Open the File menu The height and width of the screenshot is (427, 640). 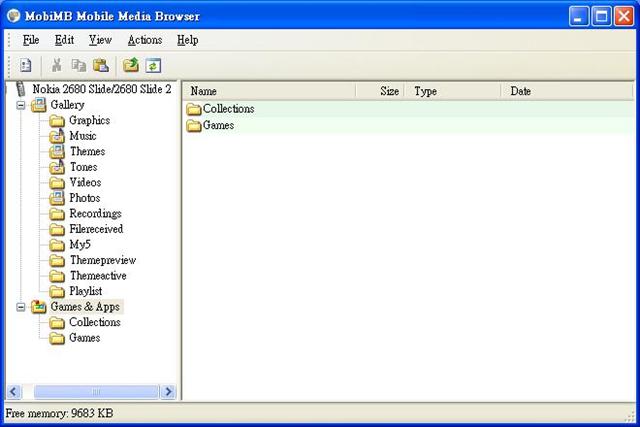31,40
